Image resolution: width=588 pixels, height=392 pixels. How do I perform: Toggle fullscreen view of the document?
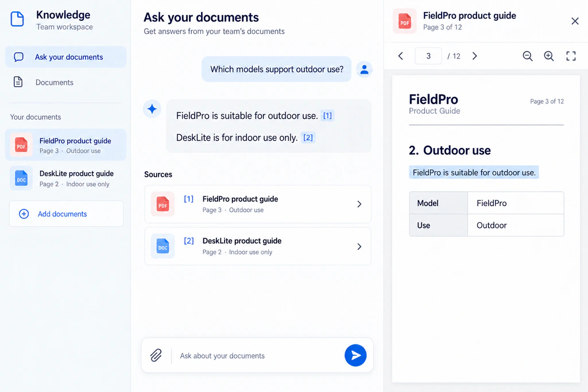pos(571,56)
